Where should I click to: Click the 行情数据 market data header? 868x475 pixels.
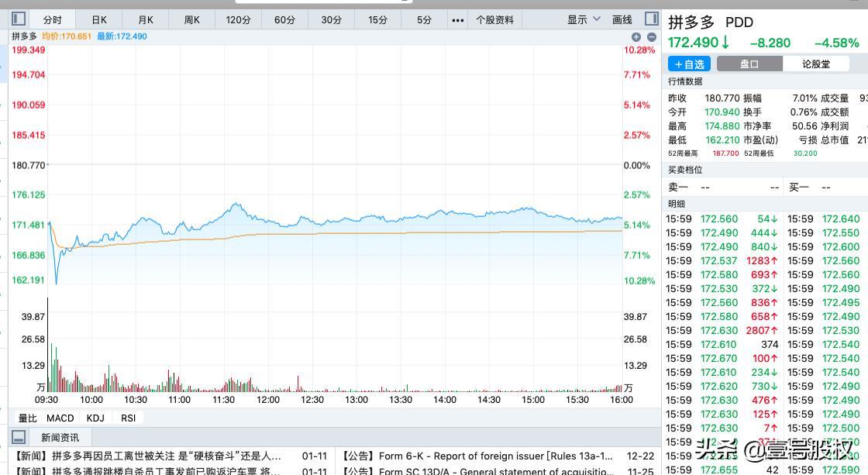click(685, 81)
